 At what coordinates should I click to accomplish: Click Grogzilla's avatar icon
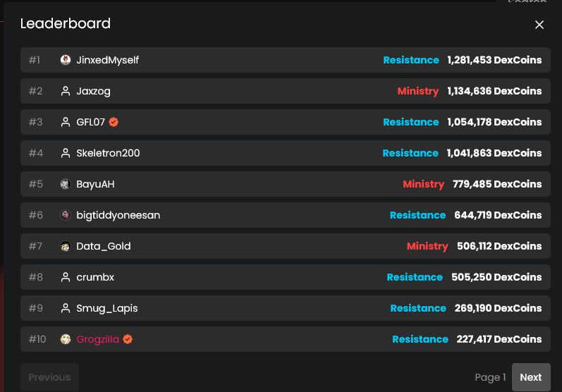tap(66, 339)
